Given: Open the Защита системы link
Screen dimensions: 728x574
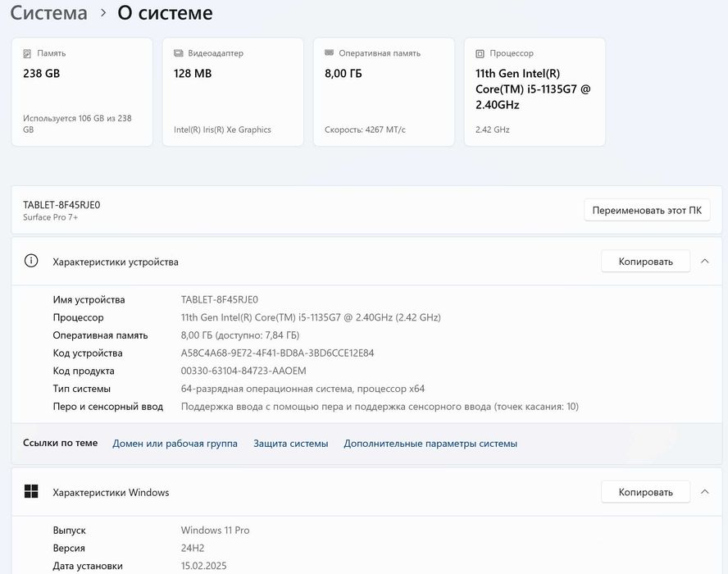Looking at the screenshot, I should click(290, 444).
